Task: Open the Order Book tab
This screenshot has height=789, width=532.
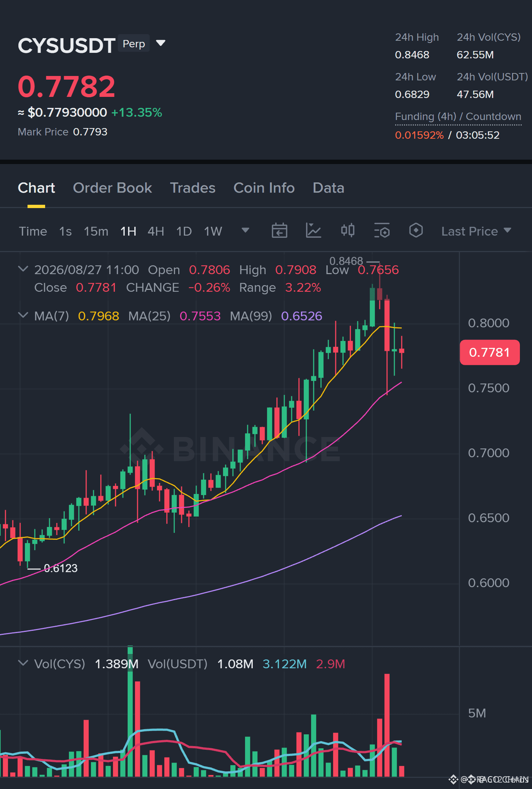Action: pyautogui.click(x=112, y=188)
